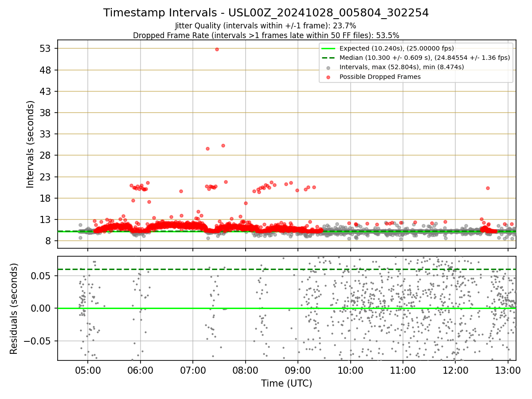Select the Dropped Frame Rate 53.5% subtitle line
The image size is (532, 399).
coord(266,35)
